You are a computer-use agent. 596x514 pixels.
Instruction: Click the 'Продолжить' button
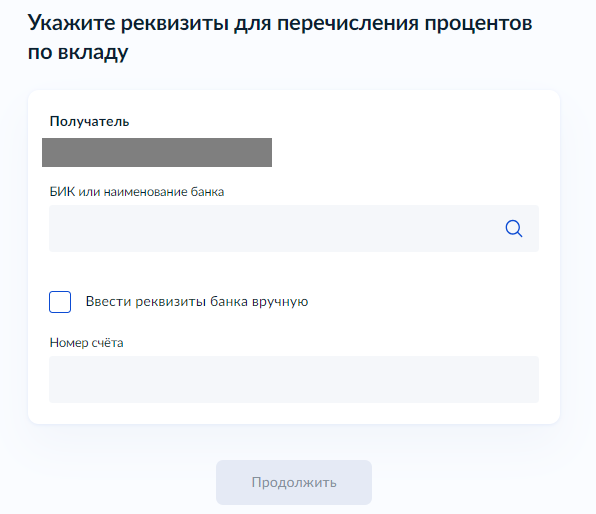(294, 482)
